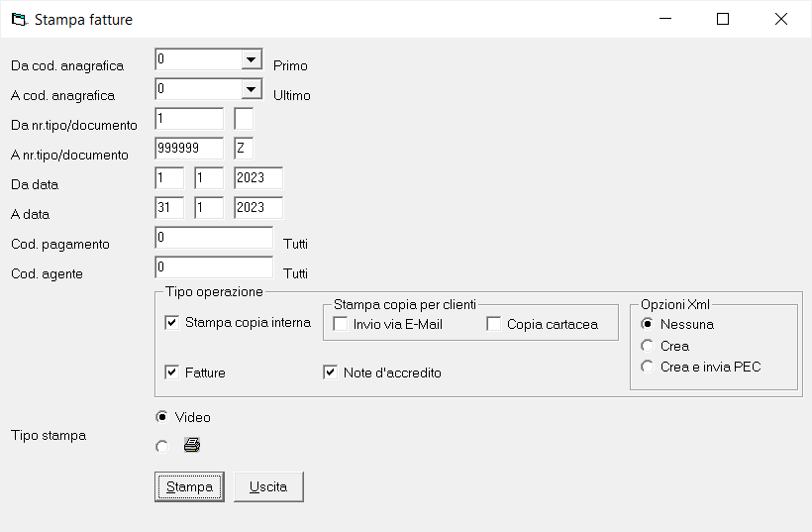Enable the Invio via E-Mail checkbox
This screenshot has height=532, width=812.
point(341,324)
